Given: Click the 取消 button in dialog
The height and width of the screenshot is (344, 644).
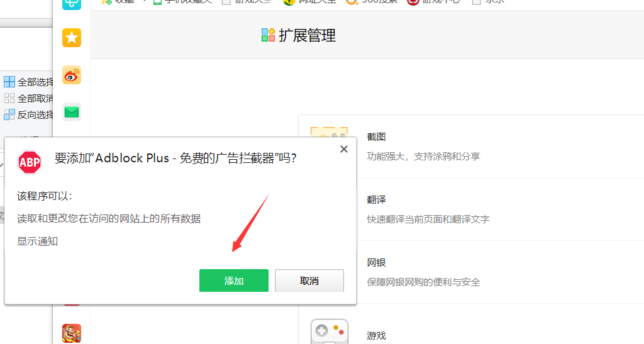Looking at the screenshot, I should pyautogui.click(x=309, y=280).
